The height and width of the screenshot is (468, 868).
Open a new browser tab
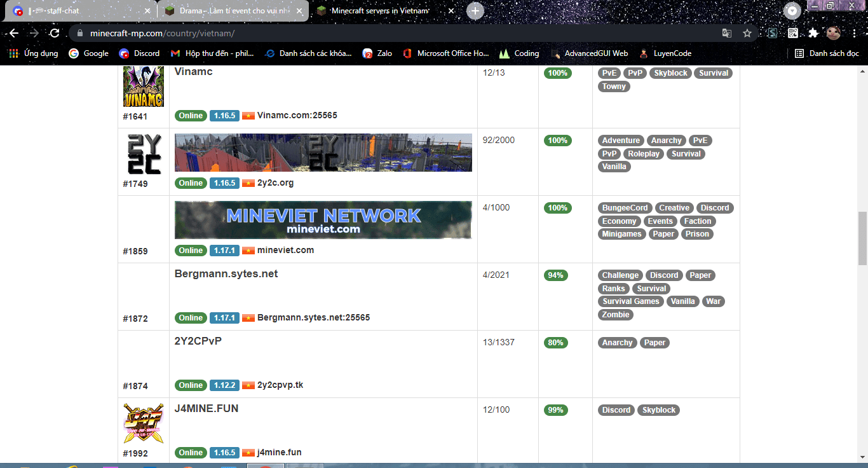coord(475,11)
